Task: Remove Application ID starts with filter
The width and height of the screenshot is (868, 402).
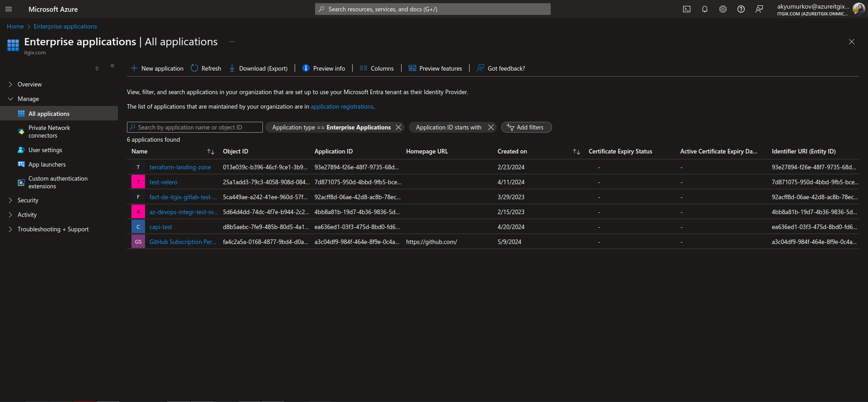Action: 490,127
